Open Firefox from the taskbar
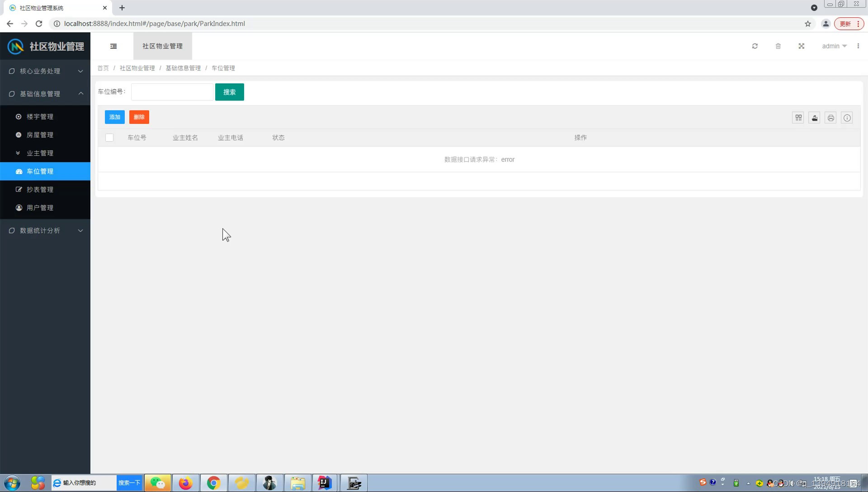Screen dimensions: 868x492 pos(185,483)
